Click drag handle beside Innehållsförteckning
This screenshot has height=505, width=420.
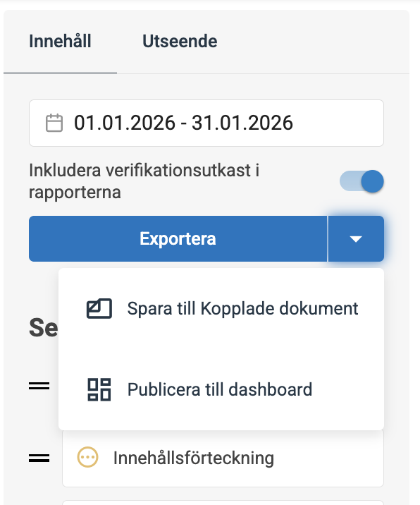[39, 458]
